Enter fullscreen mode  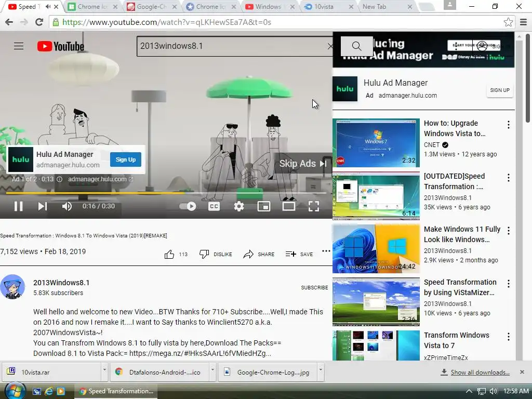pos(313,206)
